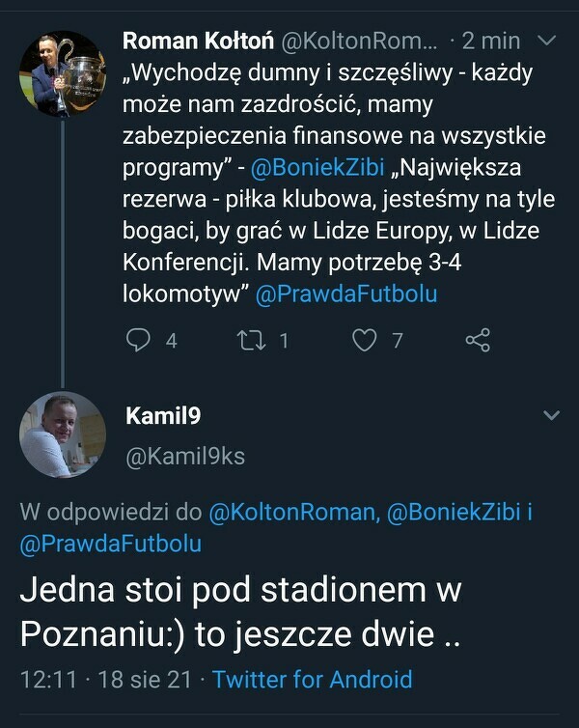This screenshot has width=579, height=728.
Task: Click the reply count number 4
Action: click(171, 340)
